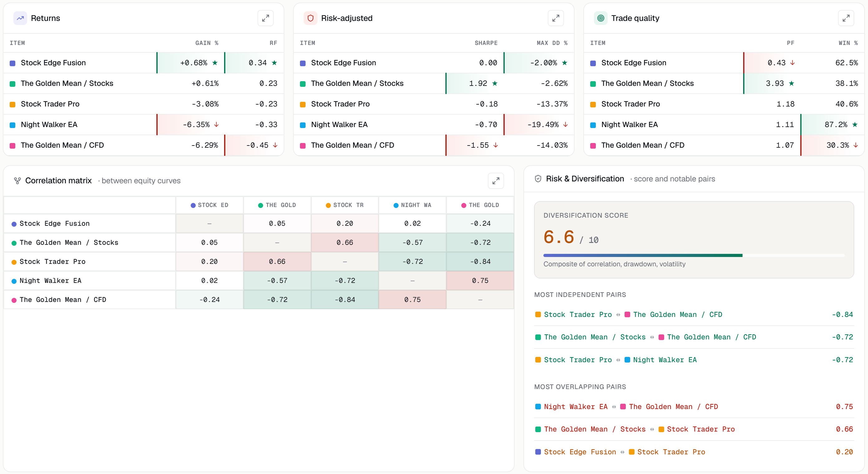Click the Returns trend-line icon
The width and height of the screenshot is (868, 474).
pos(20,18)
